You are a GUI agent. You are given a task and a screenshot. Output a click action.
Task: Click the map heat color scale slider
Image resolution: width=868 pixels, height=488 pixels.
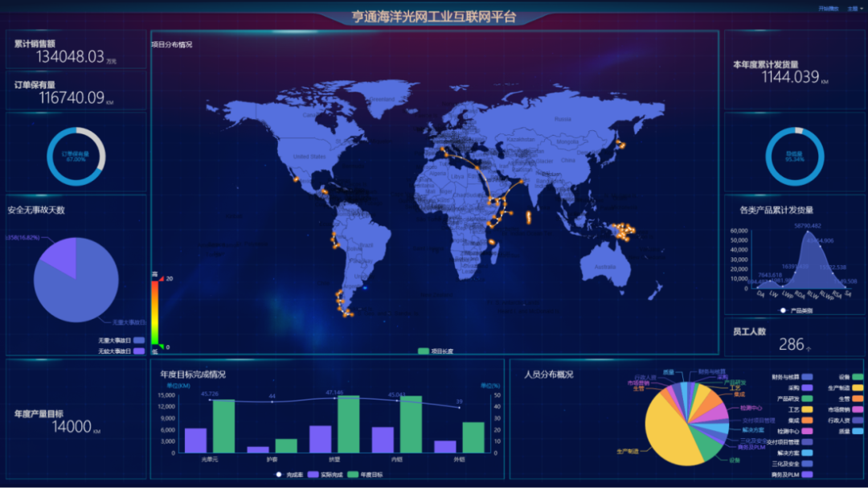pyautogui.click(x=155, y=313)
